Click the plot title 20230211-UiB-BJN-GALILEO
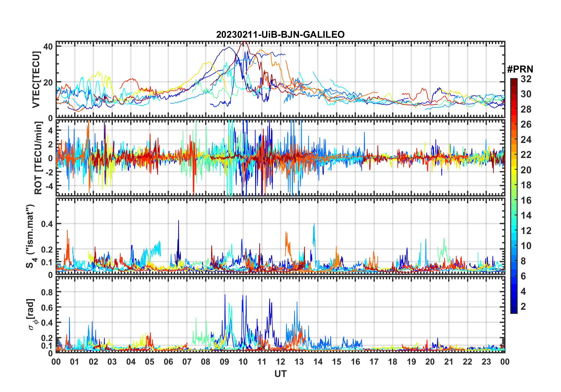This screenshot has width=561, height=392. [280, 34]
